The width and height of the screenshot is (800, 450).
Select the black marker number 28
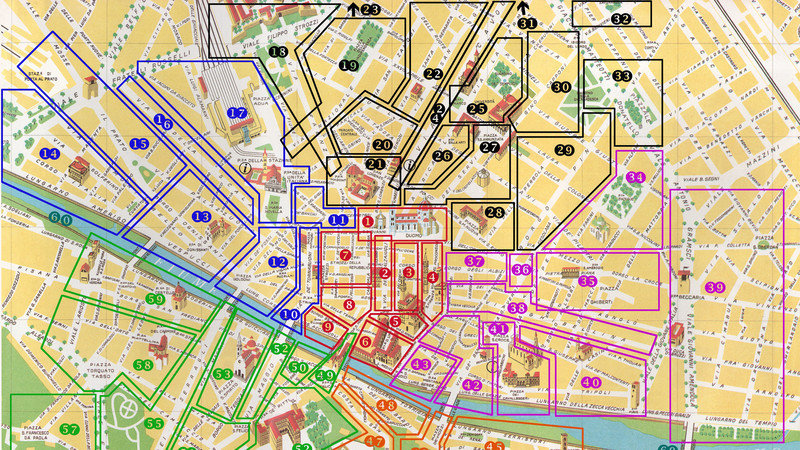pyautogui.click(x=494, y=212)
